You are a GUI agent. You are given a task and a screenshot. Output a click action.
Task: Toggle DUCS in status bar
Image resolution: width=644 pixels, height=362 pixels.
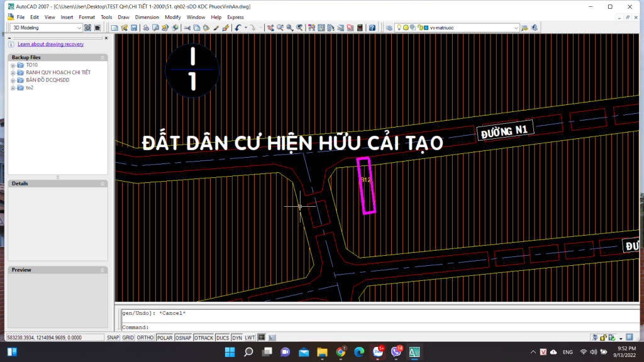point(223,337)
